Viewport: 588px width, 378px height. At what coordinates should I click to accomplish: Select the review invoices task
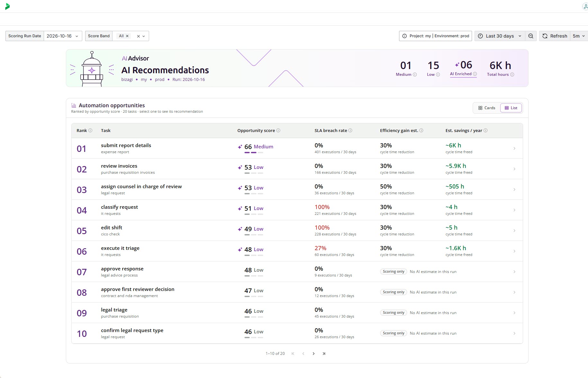pos(297,169)
